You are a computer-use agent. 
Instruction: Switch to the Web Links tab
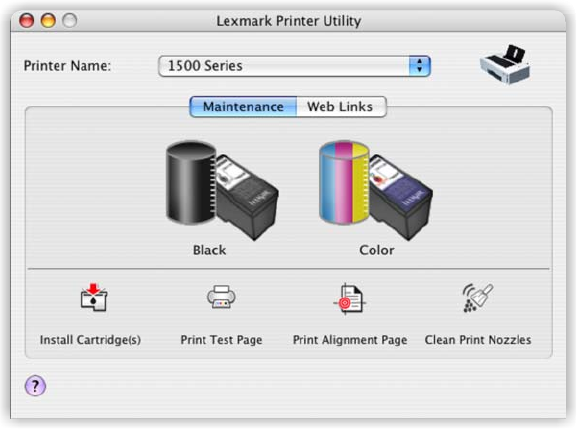341,107
